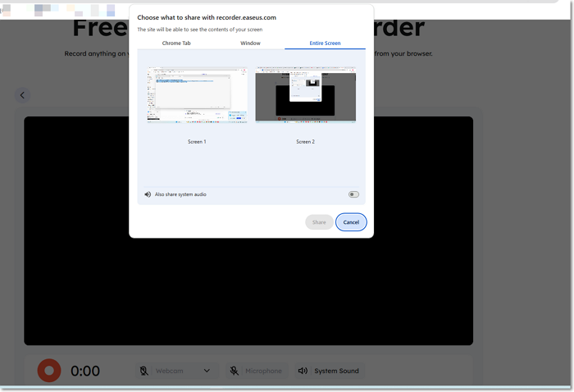
Task: Go back using the left chevron button
Action: tap(22, 95)
